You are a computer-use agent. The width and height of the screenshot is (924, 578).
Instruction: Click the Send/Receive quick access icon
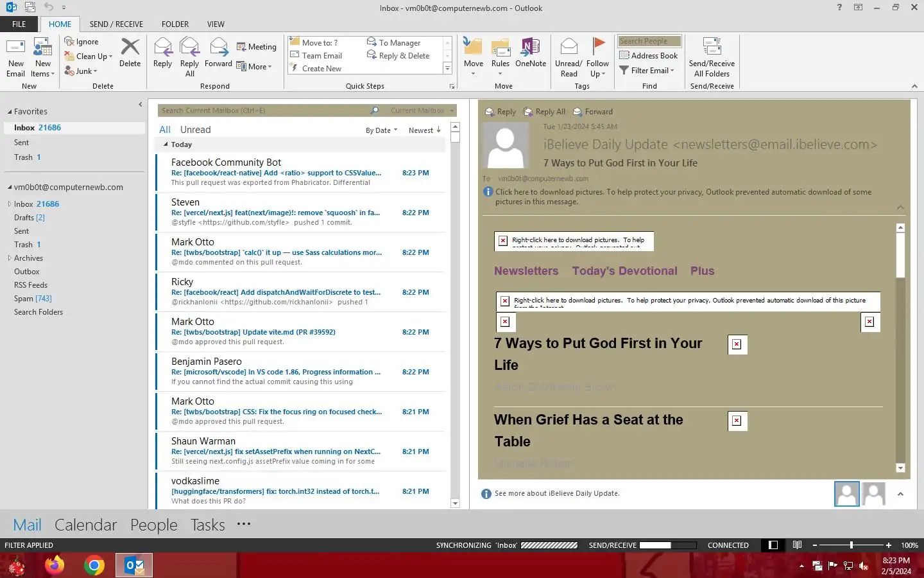(x=30, y=7)
